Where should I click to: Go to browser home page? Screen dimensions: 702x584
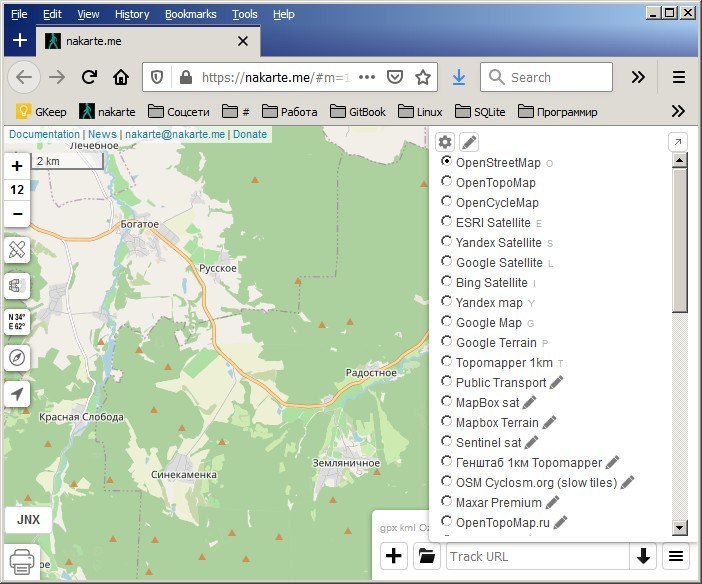pyautogui.click(x=121, y=77)
